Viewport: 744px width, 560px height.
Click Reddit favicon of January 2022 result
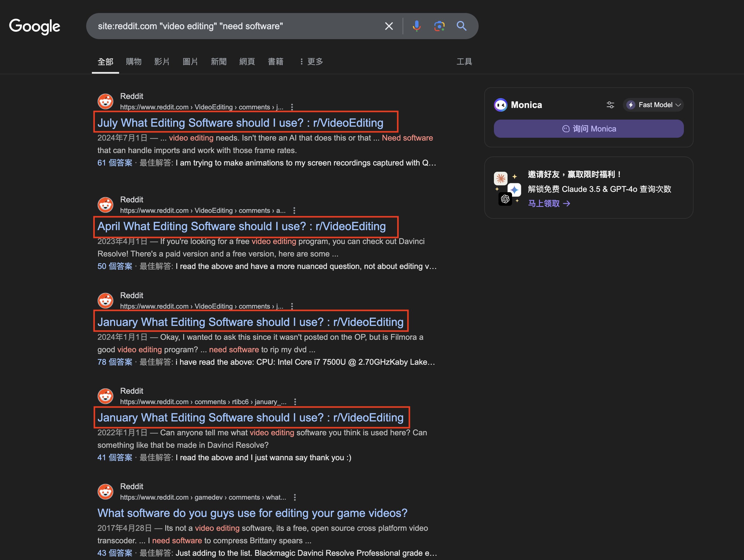pyautogui.click(x=105, y=396)
